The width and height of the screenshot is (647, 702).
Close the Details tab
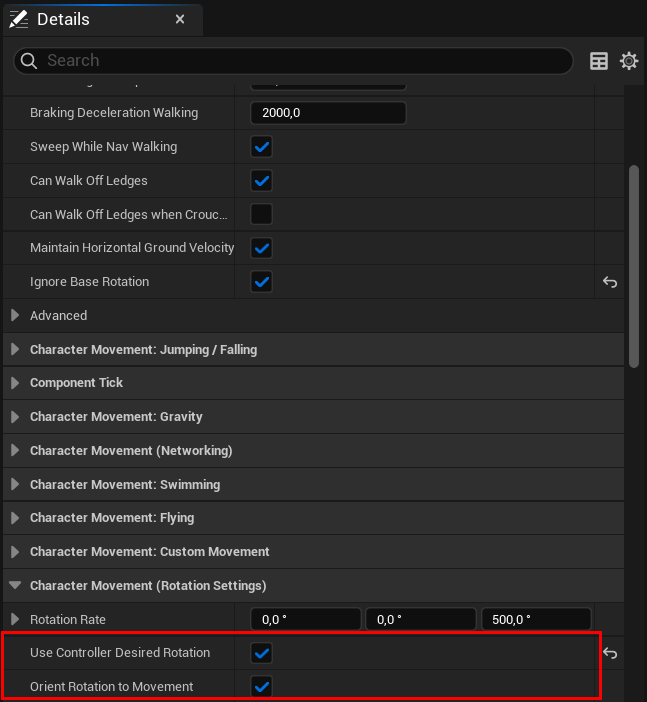[x=180, y=19]
